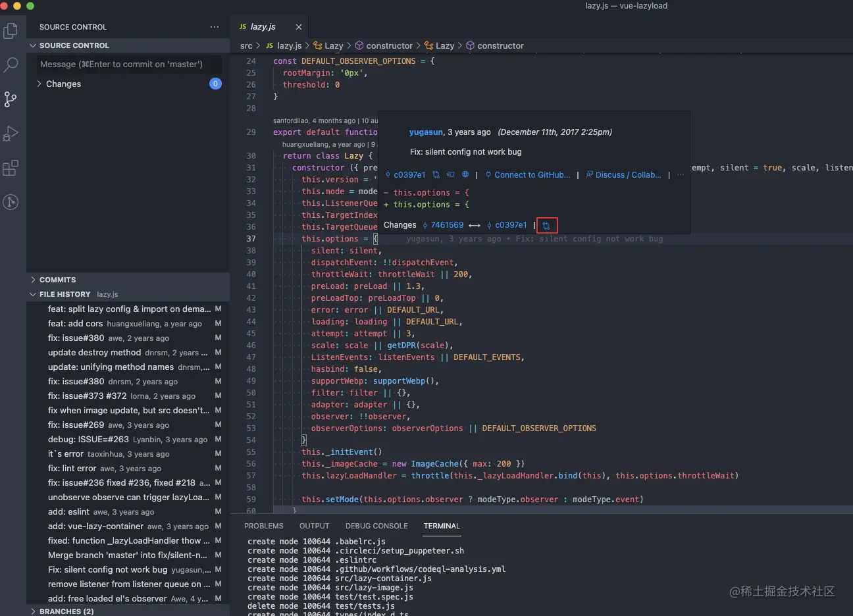The width and height of the screenshot is (853, 616).
Task: Click the Connect to GitHub link
Action: (x=528, y=175)
